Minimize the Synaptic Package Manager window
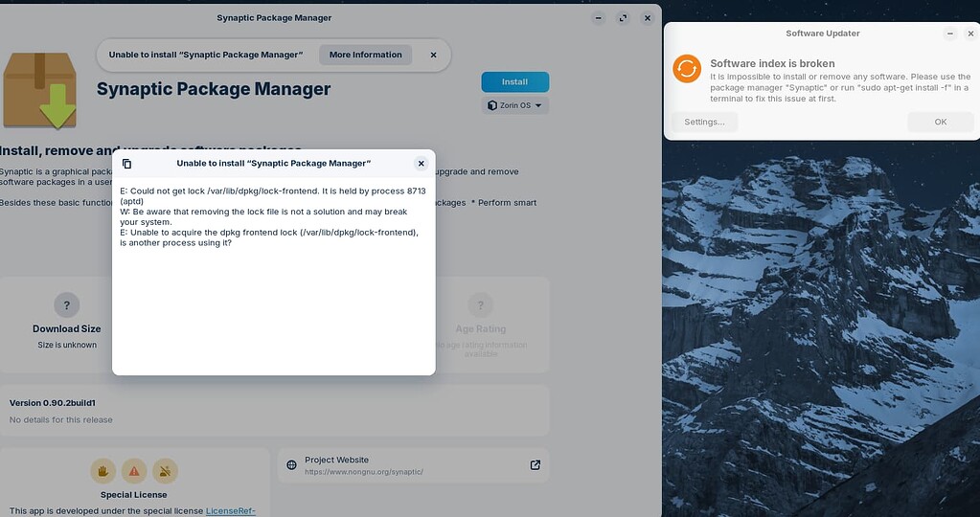The height and width of the screenshot is (517, 980). (x=598, y=18)
